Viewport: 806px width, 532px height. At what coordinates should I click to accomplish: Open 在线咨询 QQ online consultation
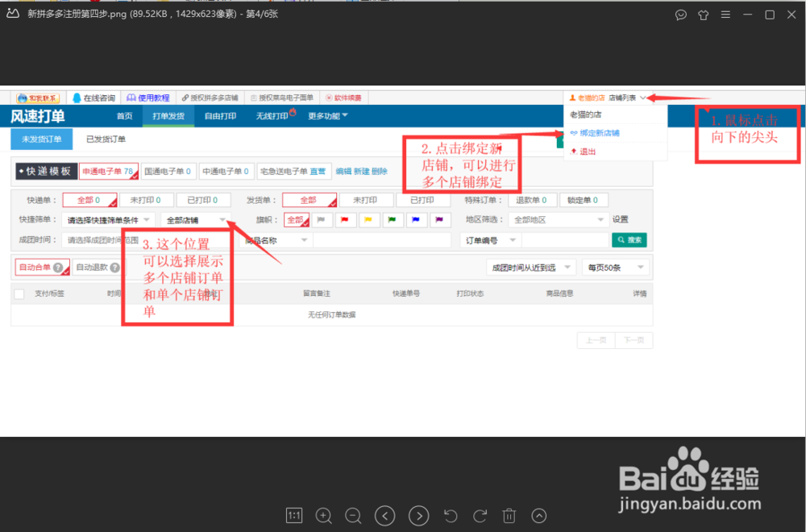[x=94, y=98]
